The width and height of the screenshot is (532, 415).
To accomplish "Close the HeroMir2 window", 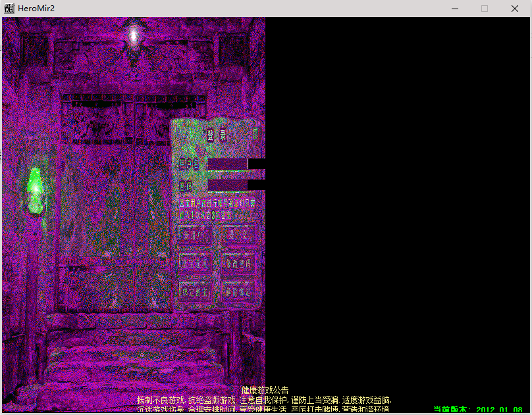I will pos(514,9).
